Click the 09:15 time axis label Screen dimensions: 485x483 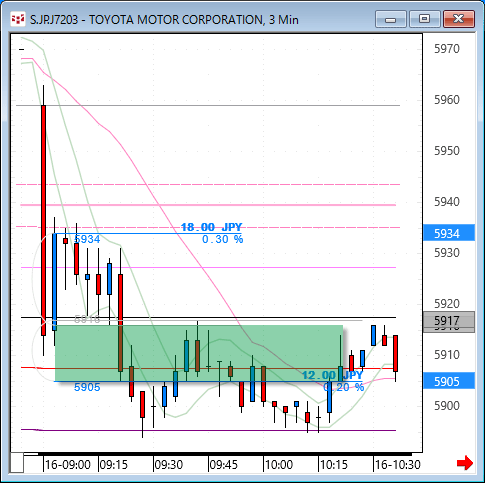(x=114, y=464)
